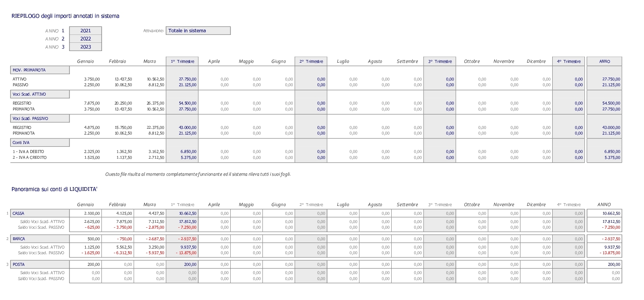The width and height of the screenshot is (644, 300).
Task: Select the ANNO 2 field showing 2022
Action: (x=86, y=39)
